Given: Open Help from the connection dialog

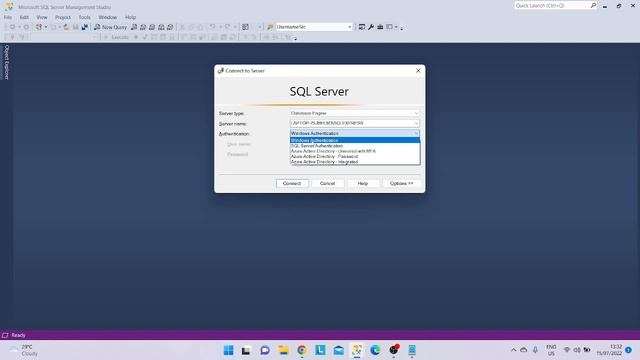Looking at the screenshot, I should (x=363, y=184).
